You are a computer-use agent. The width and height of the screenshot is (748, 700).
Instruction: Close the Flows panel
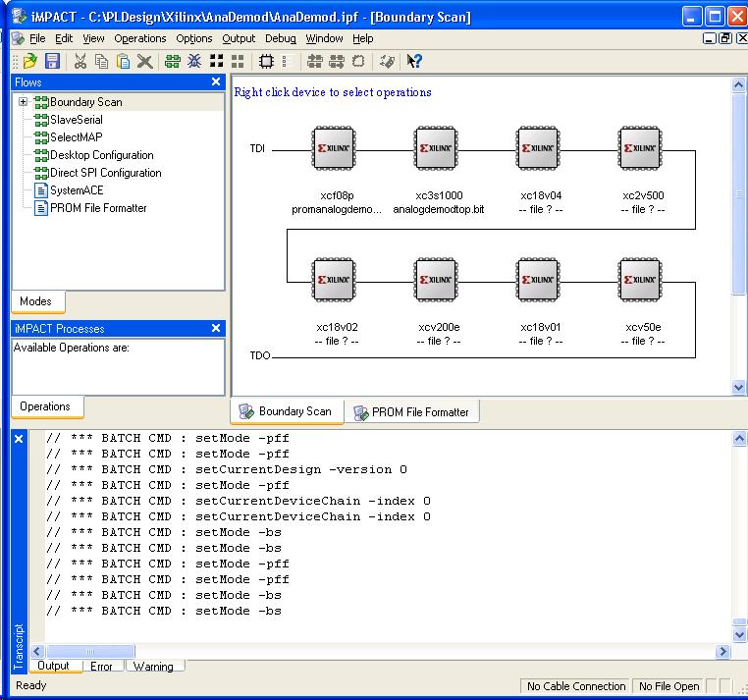tap(216, 82)
